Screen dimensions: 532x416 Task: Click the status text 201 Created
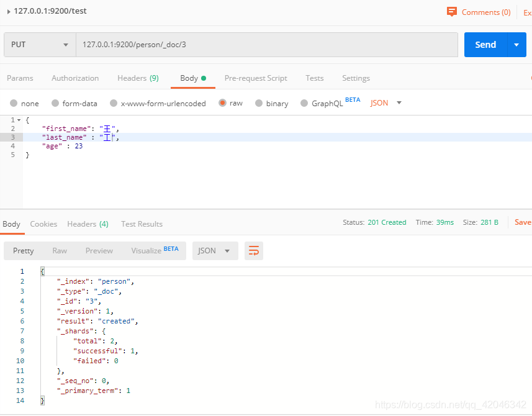[x=387, y=222]
